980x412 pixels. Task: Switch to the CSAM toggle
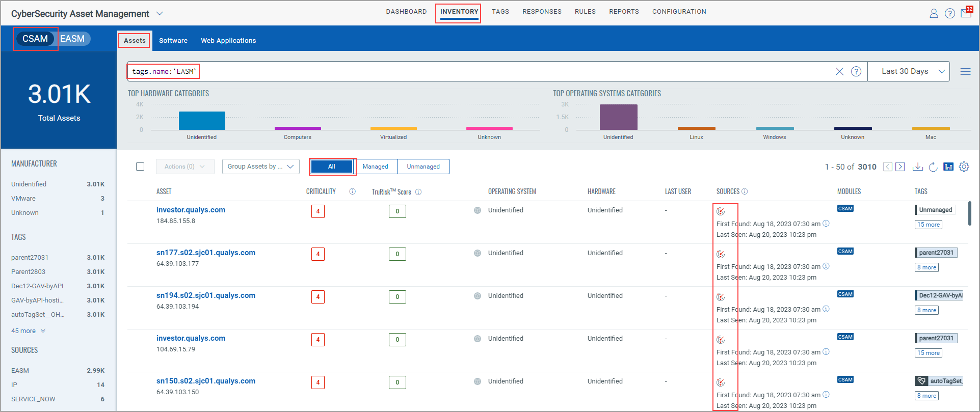(x=35, y=39)
